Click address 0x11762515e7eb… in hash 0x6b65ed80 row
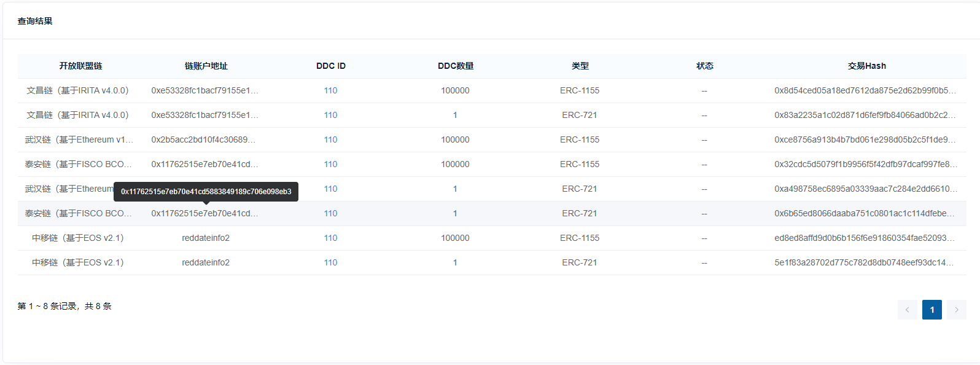The image size is (980, 365). (205, 213)
